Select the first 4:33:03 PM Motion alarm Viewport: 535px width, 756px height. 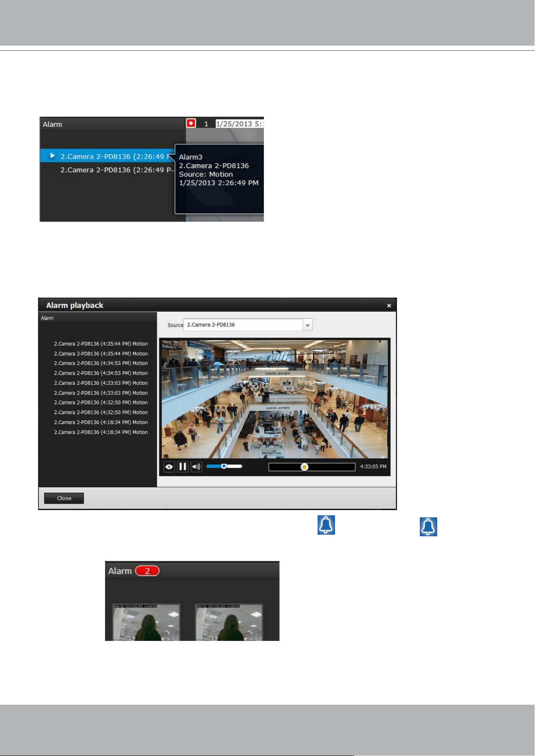coord(101,383)
